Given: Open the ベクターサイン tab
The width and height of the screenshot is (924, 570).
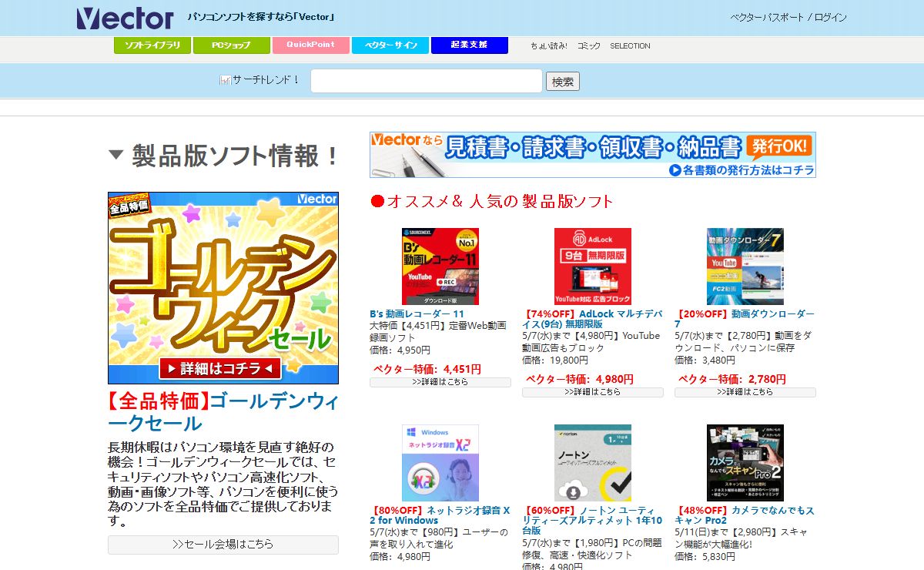Looking at the screenshot, I should 390,45.
